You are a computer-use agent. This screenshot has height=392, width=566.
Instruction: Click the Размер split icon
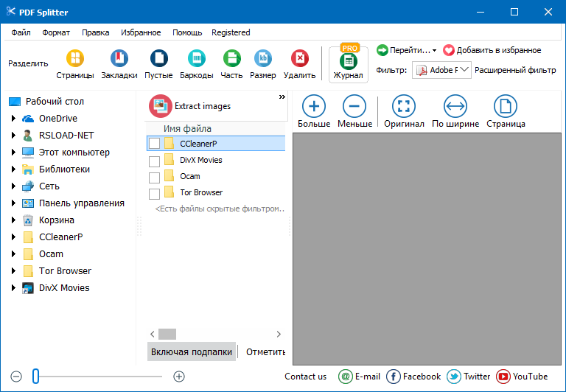[x=262, y=59]
